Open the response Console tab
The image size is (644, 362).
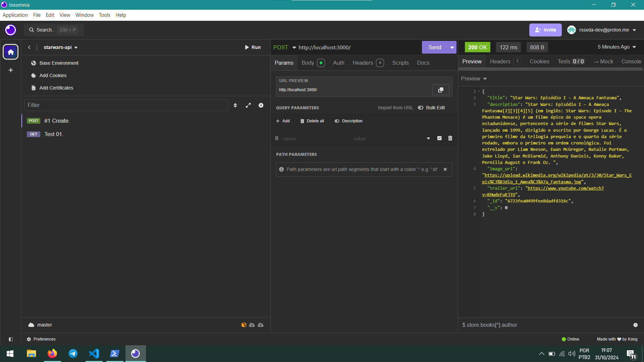pyautogui.click(x=631, y=61)
